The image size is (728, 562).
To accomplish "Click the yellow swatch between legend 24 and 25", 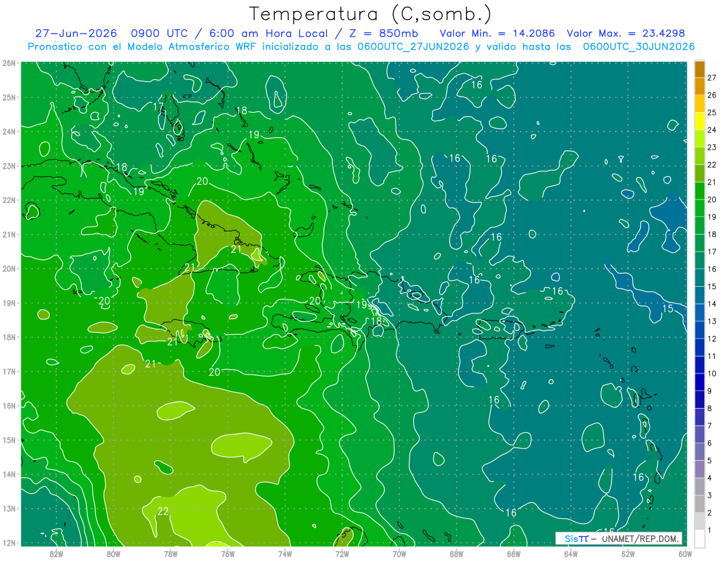I will point(699,121).
